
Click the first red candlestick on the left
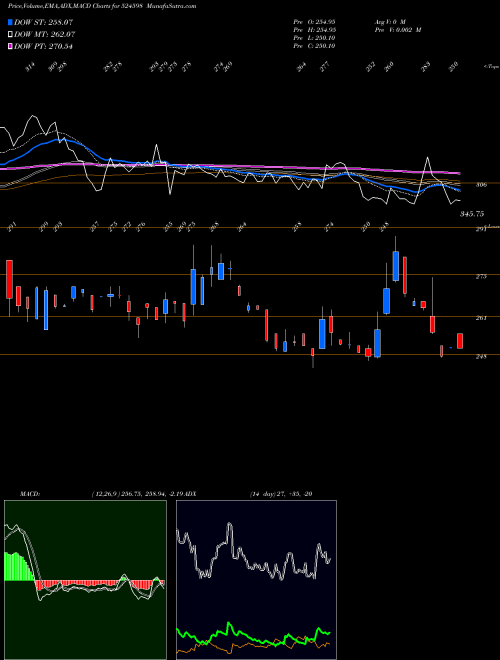click(x=9, y=279)
